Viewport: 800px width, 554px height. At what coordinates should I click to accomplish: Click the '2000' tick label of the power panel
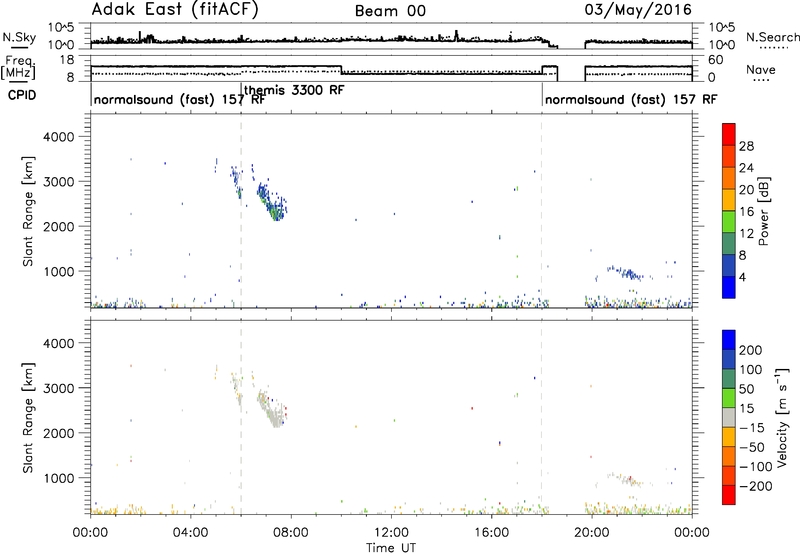(x=58, y=226)
